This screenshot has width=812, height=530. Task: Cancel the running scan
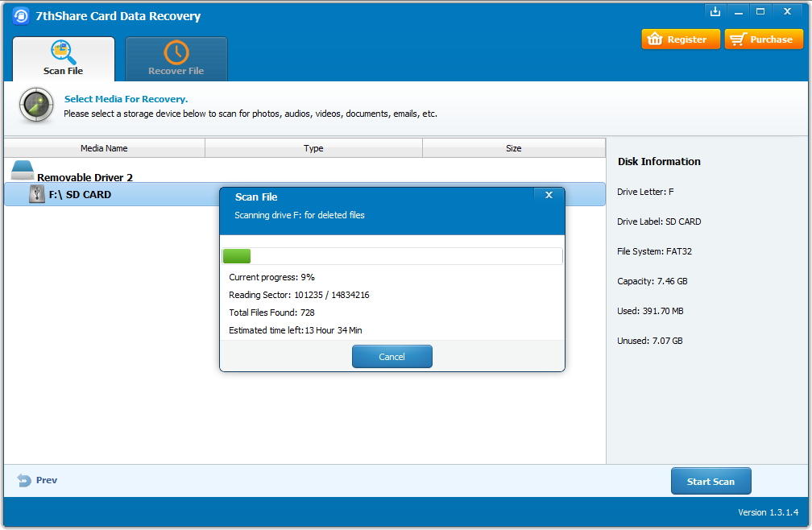click(x=392, y=357)
